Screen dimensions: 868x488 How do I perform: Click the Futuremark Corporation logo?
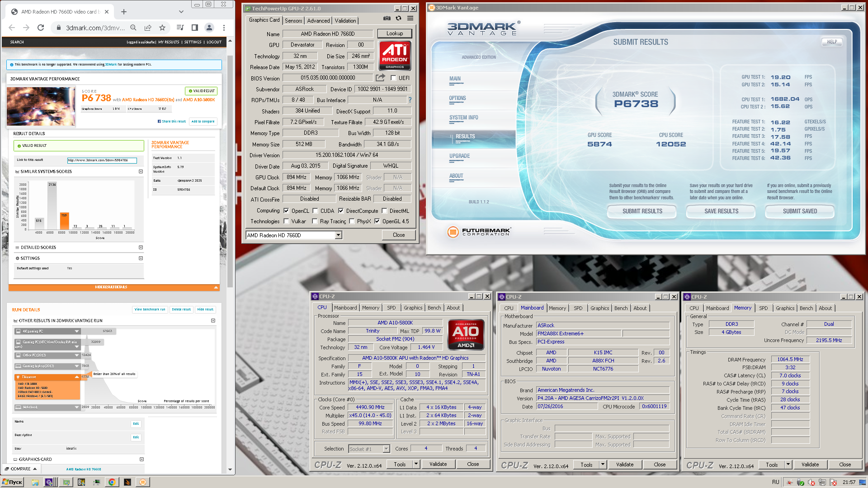click(479, 232)
